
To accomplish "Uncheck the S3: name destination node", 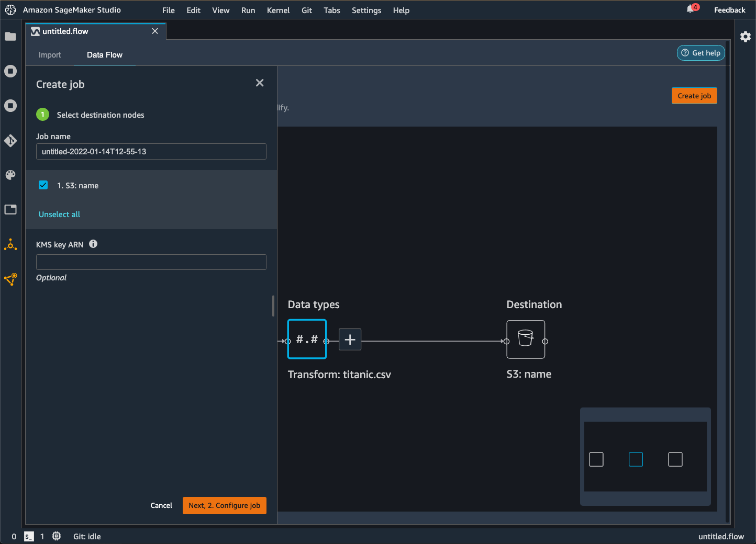I will pyautogui.click(x=43, y=185).
